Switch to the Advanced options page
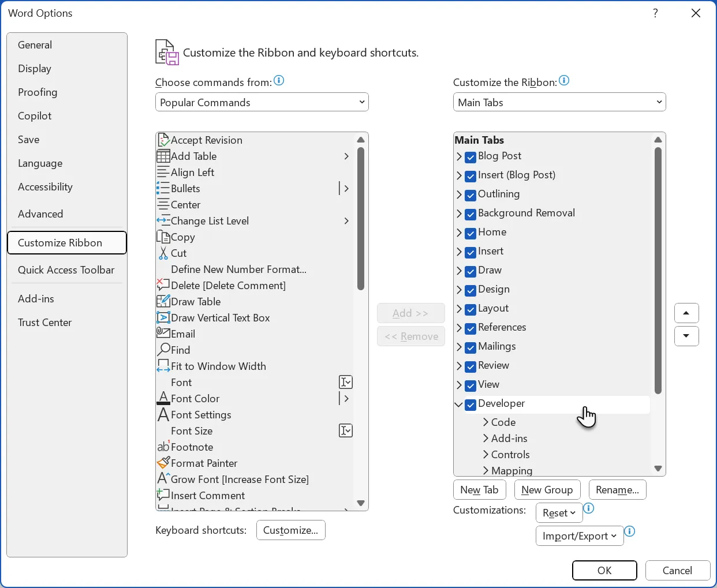Viewport: 717px width, 588px height. coord(40,214)
